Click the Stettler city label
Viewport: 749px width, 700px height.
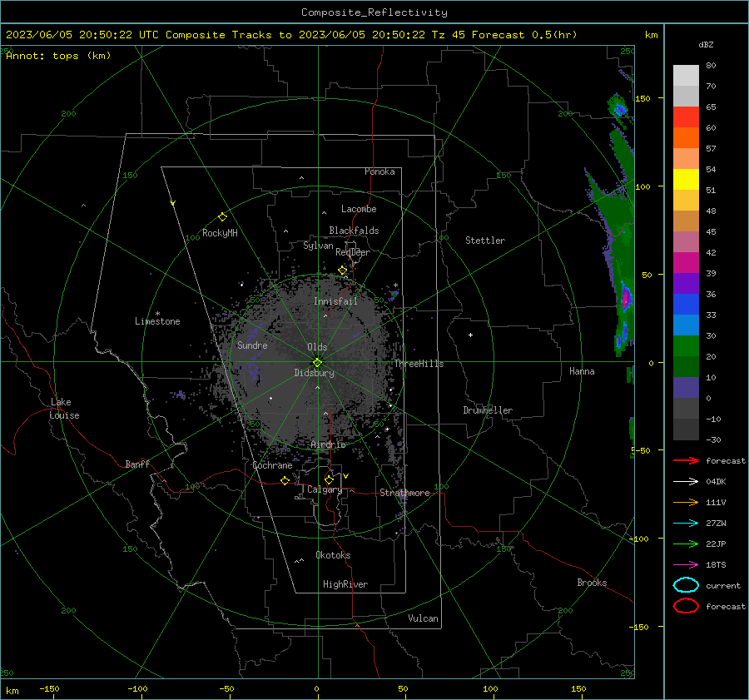click(x=485, y=241)
